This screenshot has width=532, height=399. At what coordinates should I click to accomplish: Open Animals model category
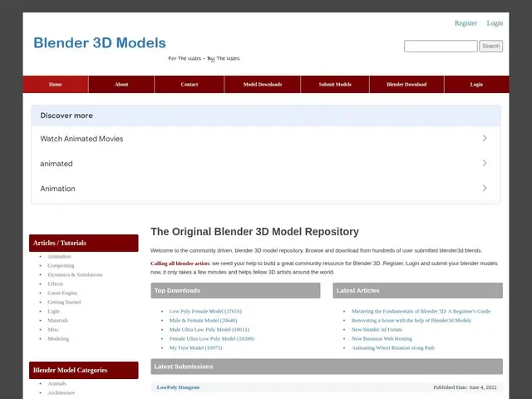(x=57, y=384)
